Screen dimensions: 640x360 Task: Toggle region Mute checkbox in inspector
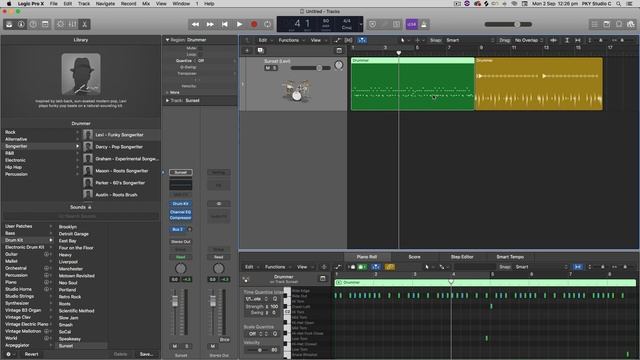coord(200,48)
